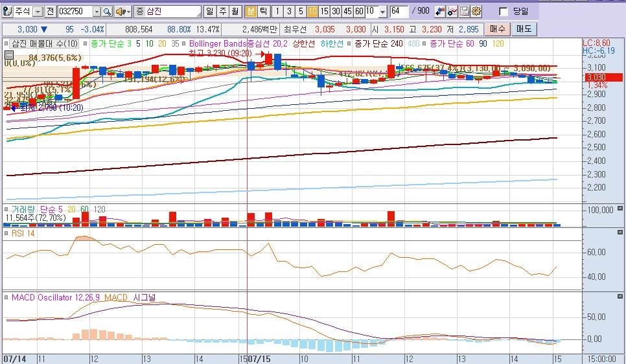Click the save chart layout icon
Viewport: 626px width, 364px height.
click(x=464, y=12)
